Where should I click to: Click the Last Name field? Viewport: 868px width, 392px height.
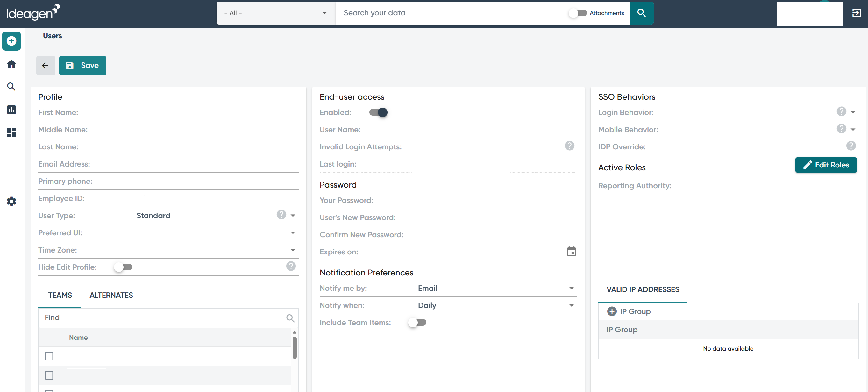(168, 146)
